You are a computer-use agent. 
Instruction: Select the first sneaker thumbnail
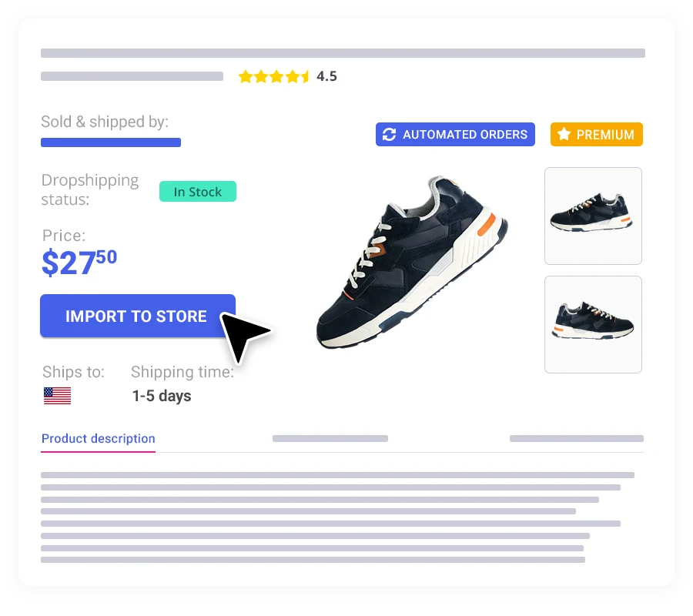click(x=593, y=216)
